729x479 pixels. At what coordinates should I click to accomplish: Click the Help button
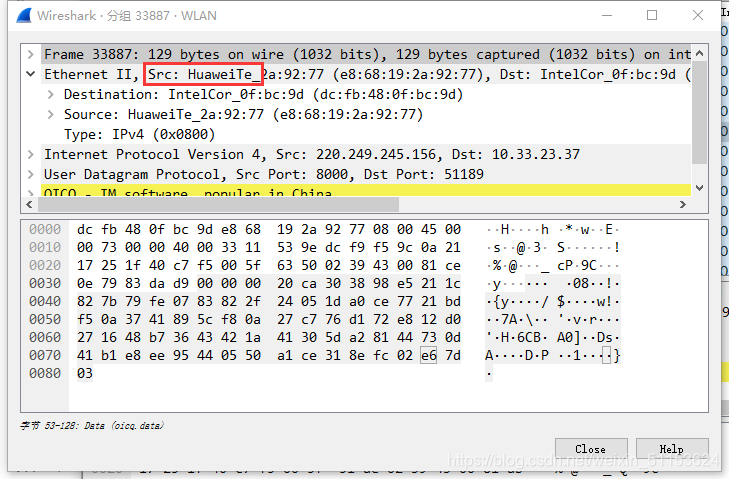(672, 449)
